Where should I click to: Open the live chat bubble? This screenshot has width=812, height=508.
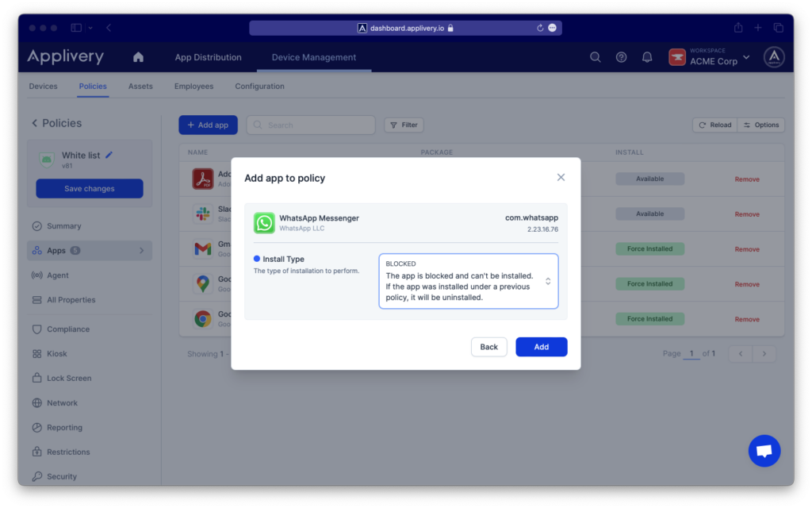point(764,451)
